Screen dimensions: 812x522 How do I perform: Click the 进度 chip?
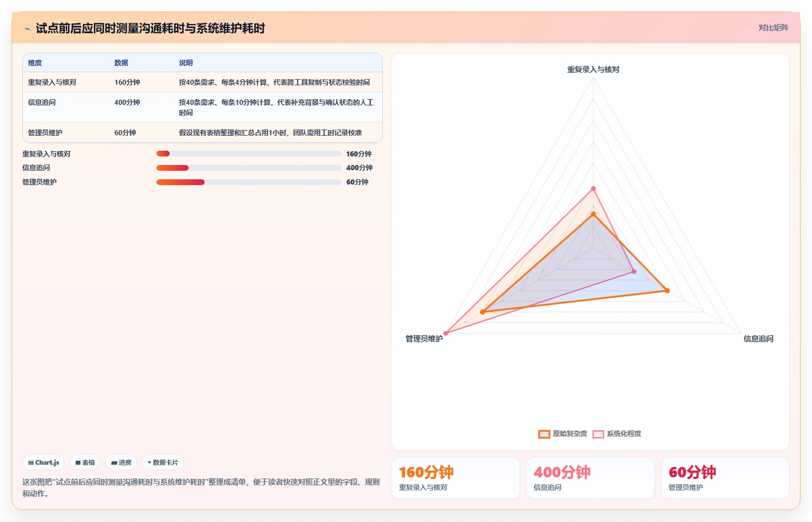[121, 462]
